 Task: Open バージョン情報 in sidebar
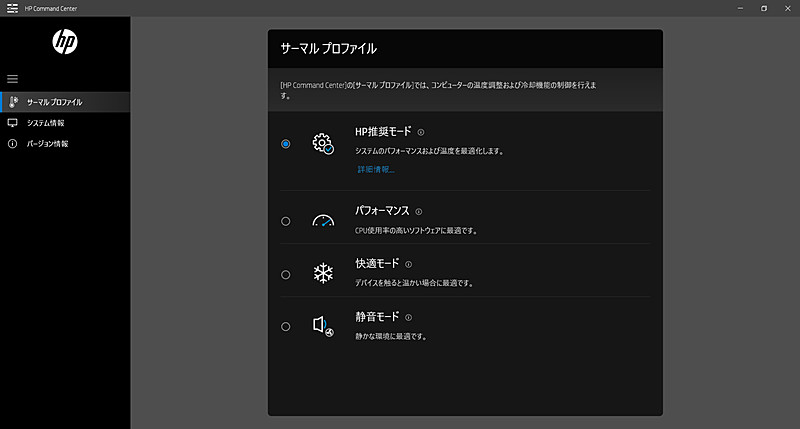pyautogui.click(x=65, y=144)
